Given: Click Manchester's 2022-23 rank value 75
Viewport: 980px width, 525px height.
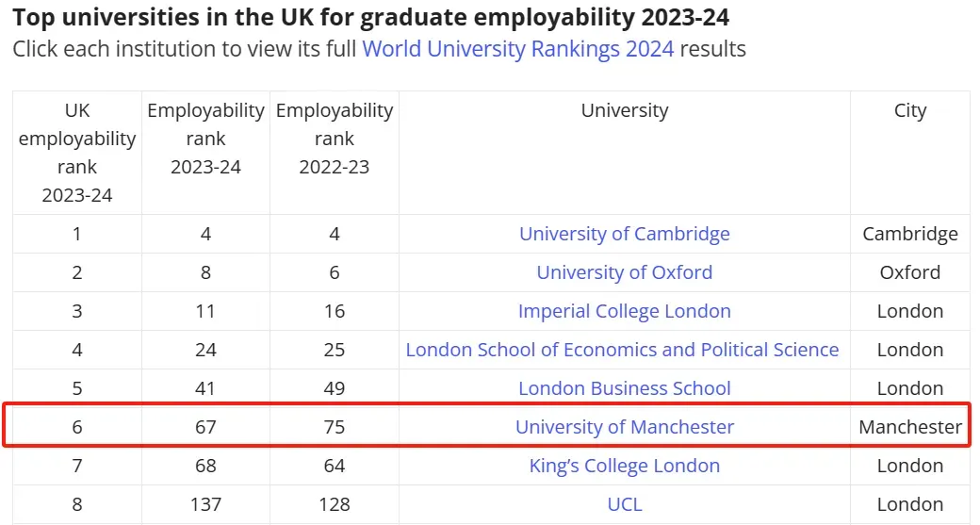Looking at the screenshot, I should pos(335,427).
